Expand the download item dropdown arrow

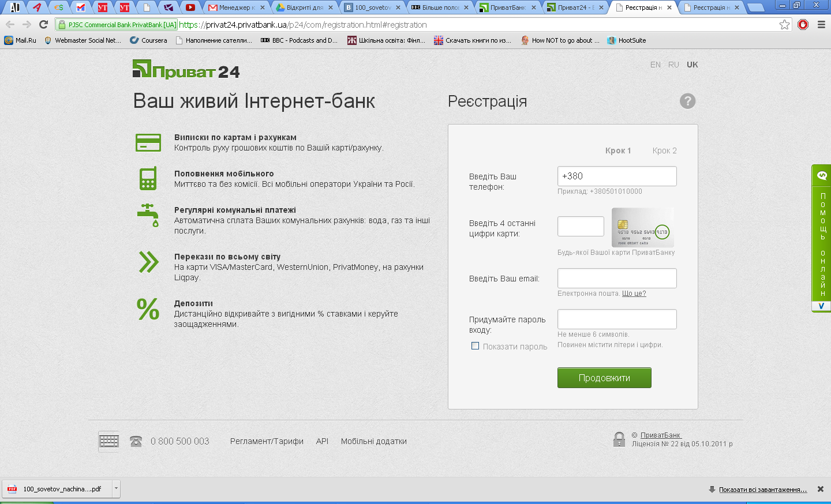point(116,489)
